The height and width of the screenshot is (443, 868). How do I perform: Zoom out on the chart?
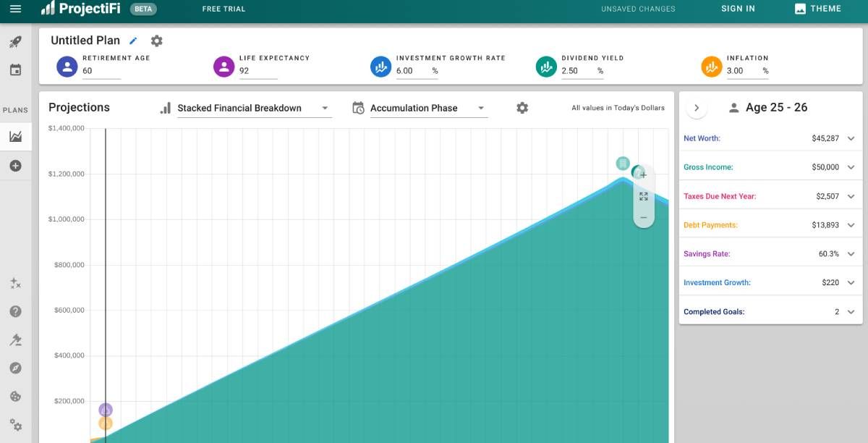[643, 217]
